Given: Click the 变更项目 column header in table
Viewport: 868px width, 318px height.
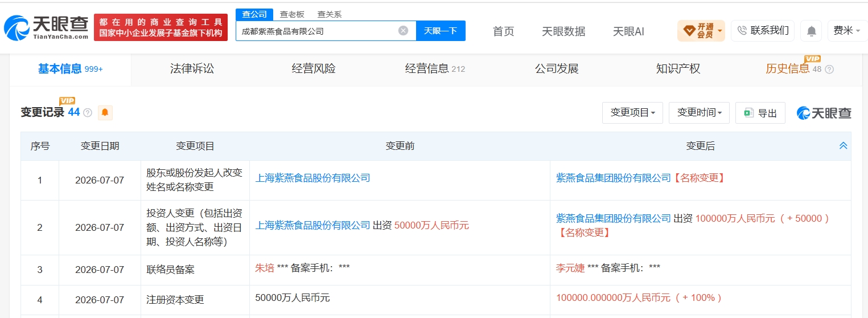Looking at the screenshot, I should click(195, 146).
